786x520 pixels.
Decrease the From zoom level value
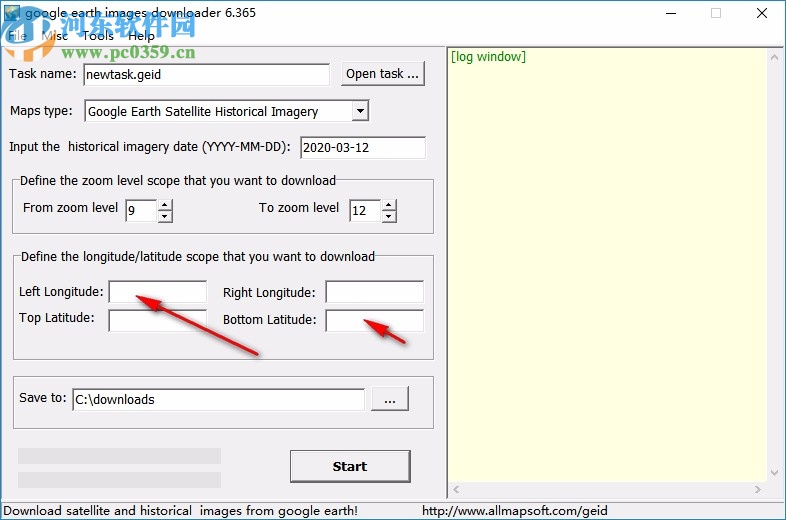click(165, 217)
